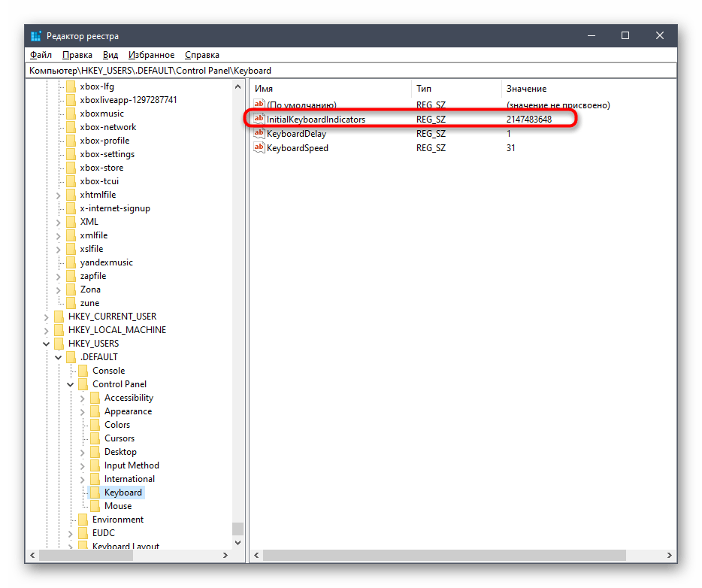
Task: Click the HKEY_LOCAL_MACHINE folder icon
Action: pos(59,330)
